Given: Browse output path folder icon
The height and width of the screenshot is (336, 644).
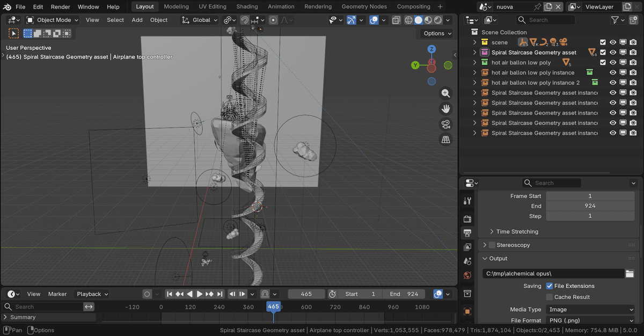Looking at the screenshot, I should [630, 274].
